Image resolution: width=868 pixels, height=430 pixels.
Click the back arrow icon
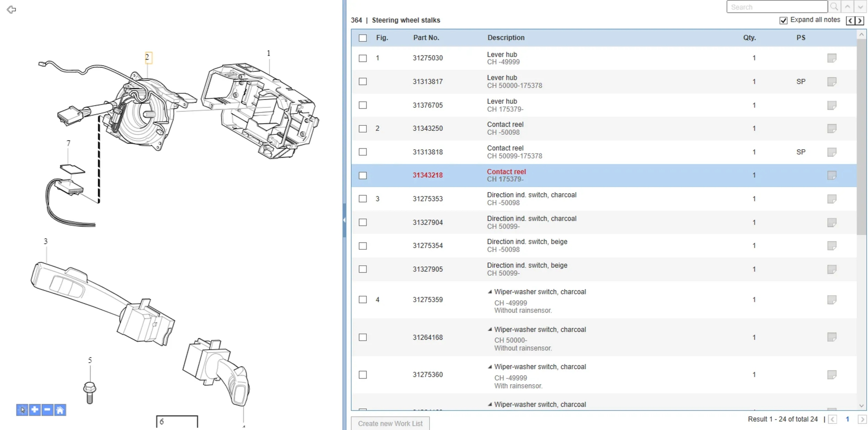[x=11, y=9]
